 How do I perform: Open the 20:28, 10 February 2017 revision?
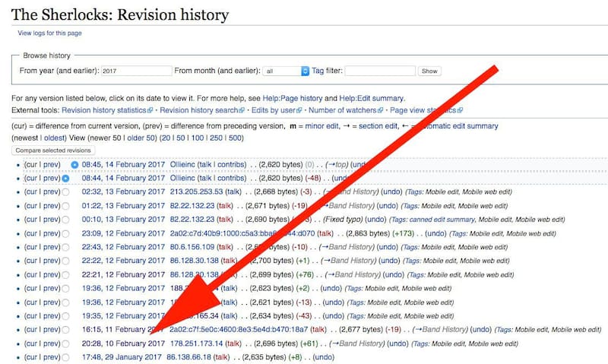(x=122, y=343)
